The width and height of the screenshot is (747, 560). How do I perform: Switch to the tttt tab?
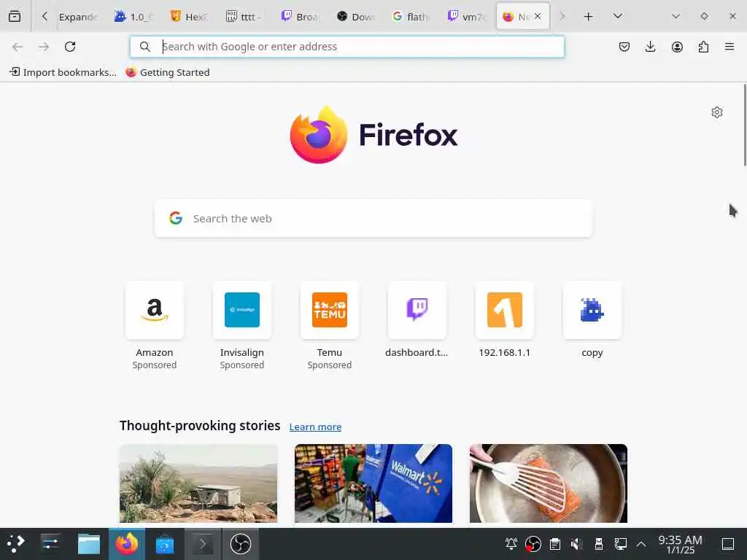pyautogui.click(x=245, y=17)
